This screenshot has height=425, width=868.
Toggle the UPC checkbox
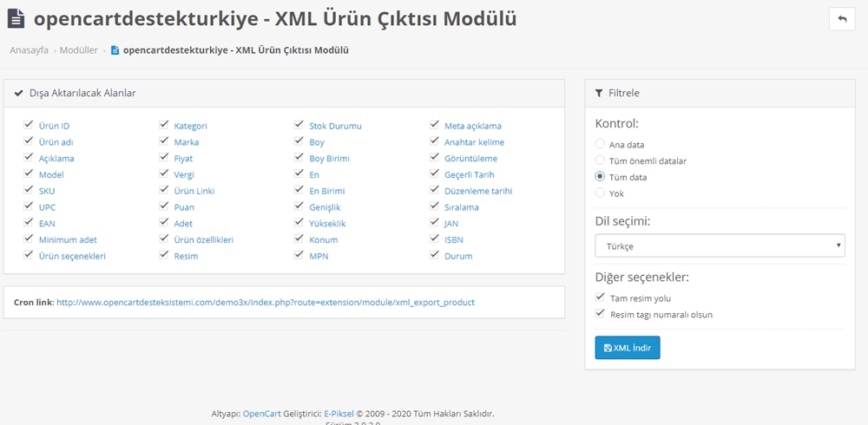tap(28, 206)
